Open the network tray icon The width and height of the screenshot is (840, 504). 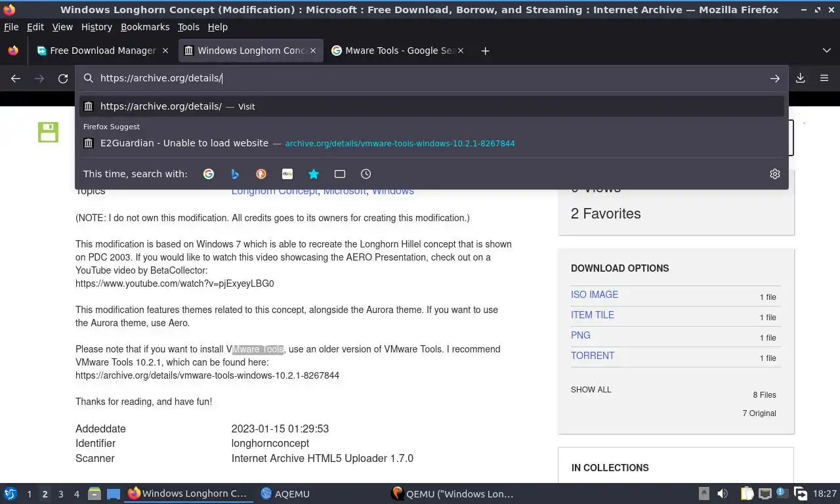(x=765, y=493)
